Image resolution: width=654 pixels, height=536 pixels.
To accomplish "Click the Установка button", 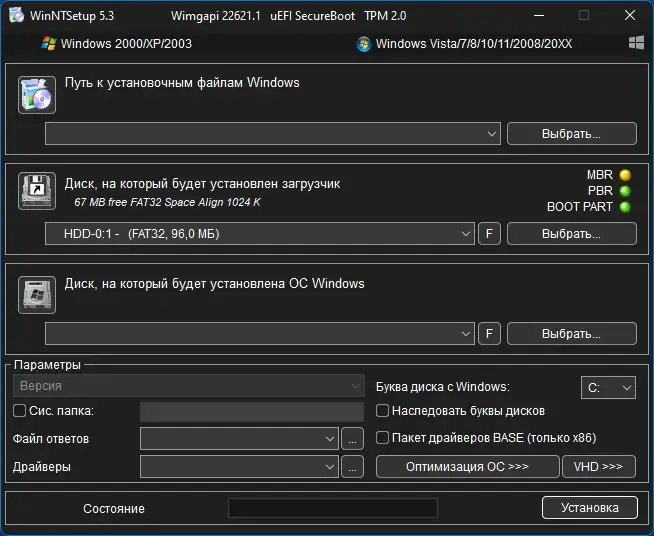I will (x=590, y=508).
